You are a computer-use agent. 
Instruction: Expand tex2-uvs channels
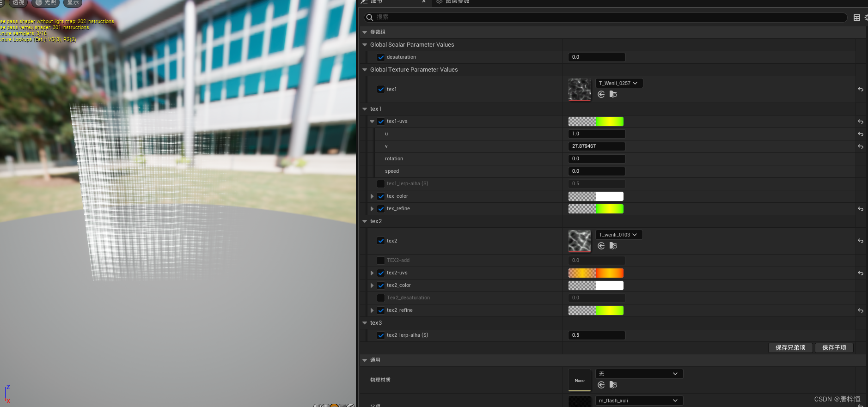click(372, 273)
